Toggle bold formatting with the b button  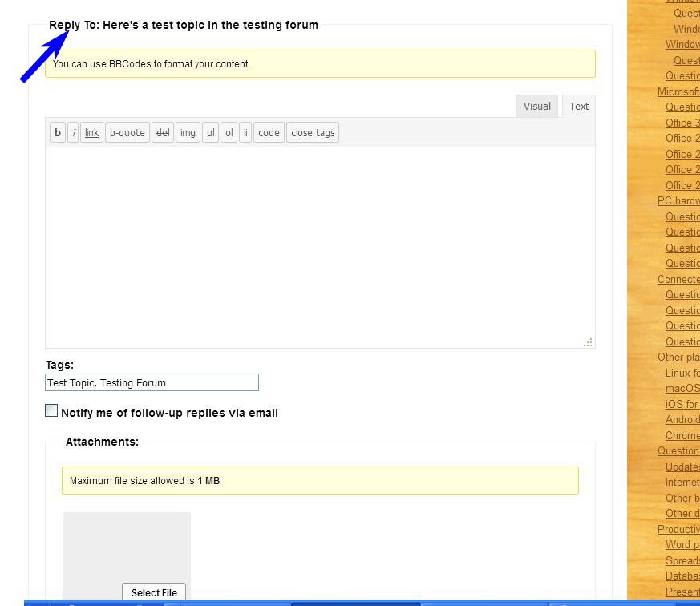(58, 133)
